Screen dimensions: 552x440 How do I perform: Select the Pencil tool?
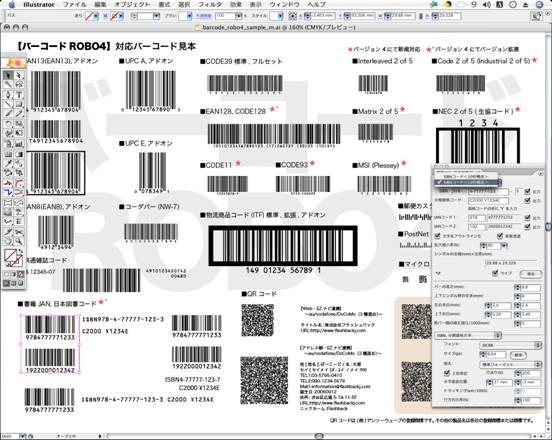click(19, 114)
